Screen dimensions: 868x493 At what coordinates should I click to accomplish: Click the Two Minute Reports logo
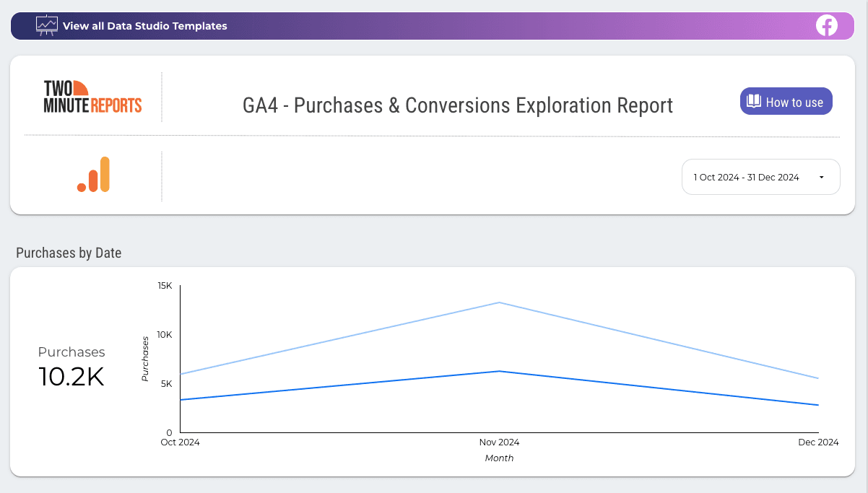click(x=92, y=95)
